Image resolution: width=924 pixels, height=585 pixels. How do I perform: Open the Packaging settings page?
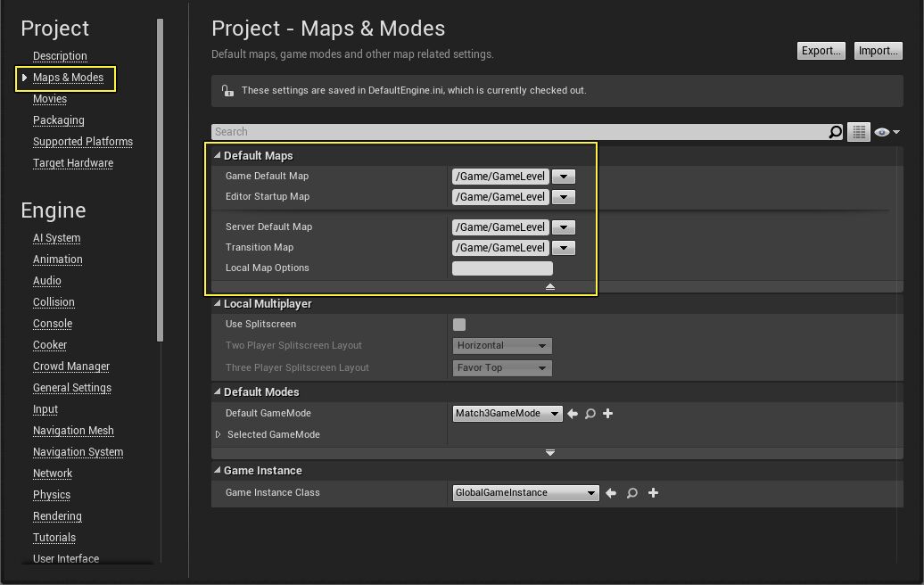tap(59, 120)
